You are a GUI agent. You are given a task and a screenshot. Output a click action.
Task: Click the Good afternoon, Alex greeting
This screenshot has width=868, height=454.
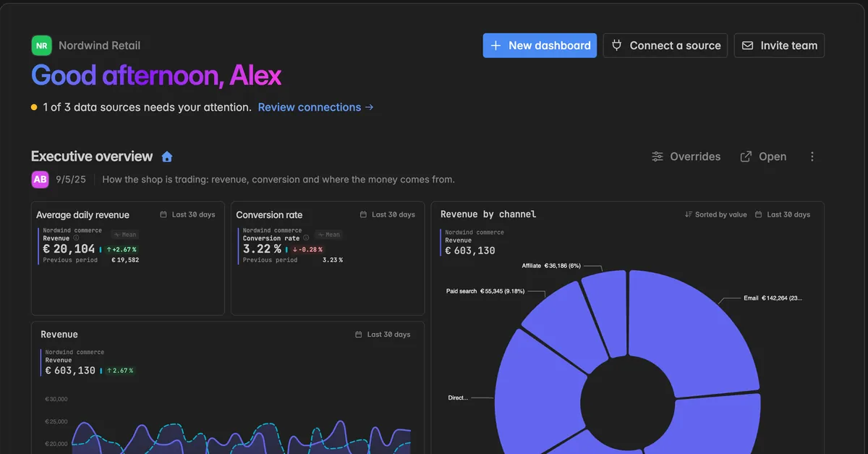(156, 75)
